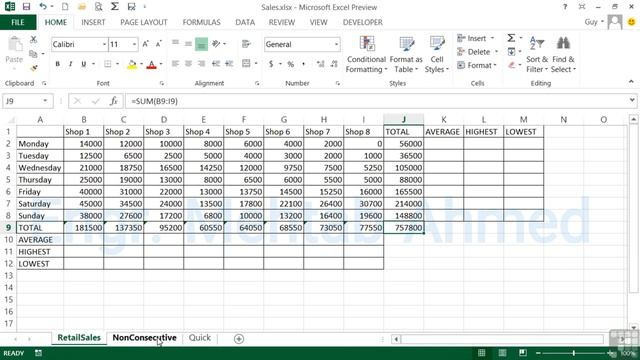Click the Undo arrow icon
Image resolution: width=640 pixels, height=360 pixels.
tap(43, 7)
